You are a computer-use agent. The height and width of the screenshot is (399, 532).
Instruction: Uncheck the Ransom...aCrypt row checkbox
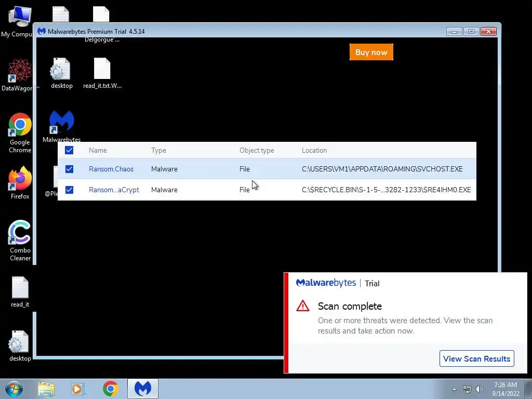(x=69, y=190)
